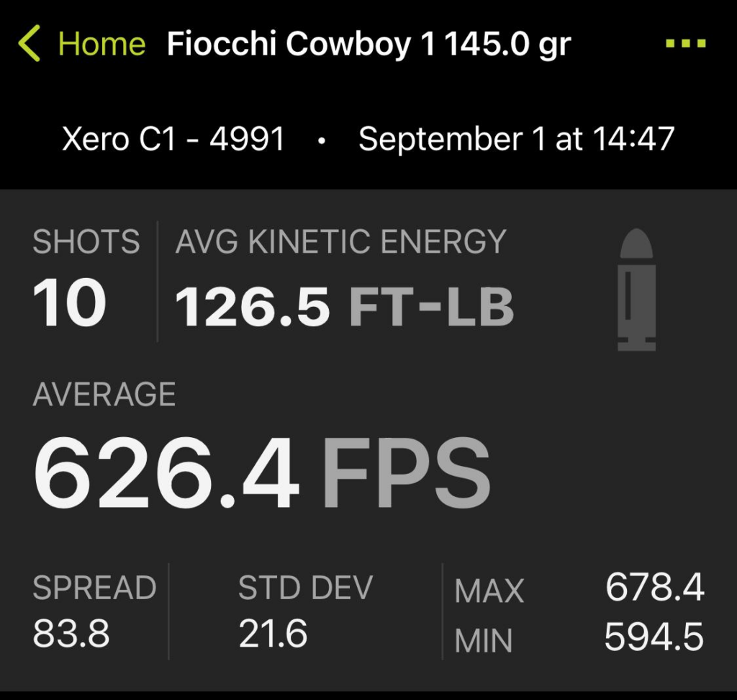This screenshot has height=700, width=737.
Task: Tap the September 1 at 14:47 timestamp
Action: [516, 138]
